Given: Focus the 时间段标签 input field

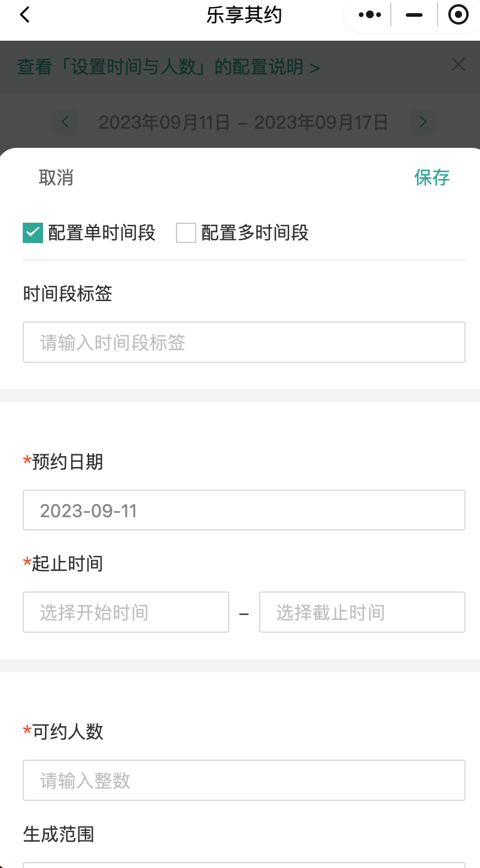Looking at the screenshot, I should 244,342.
